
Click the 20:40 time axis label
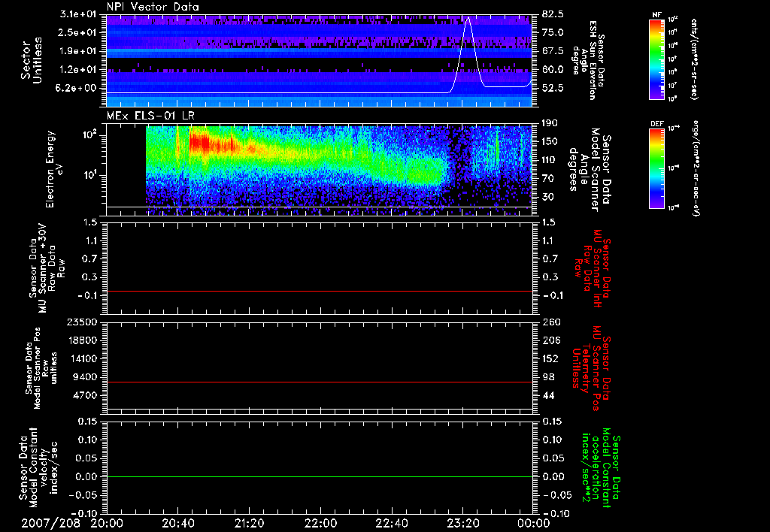click(x=177, y=523)
